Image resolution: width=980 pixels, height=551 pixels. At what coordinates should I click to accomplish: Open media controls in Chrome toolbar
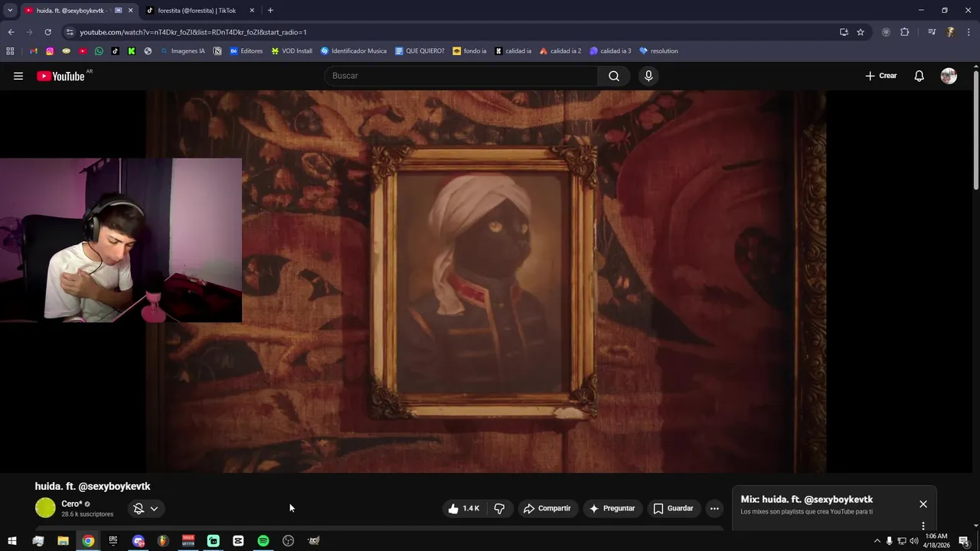pyautogui.click(x=932, y=32)
